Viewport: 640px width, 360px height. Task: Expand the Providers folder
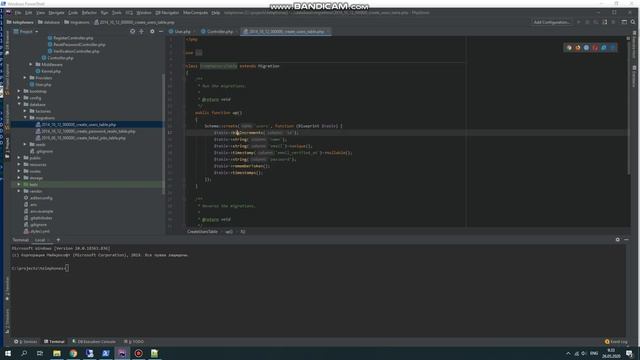click(x=25, y=78)
